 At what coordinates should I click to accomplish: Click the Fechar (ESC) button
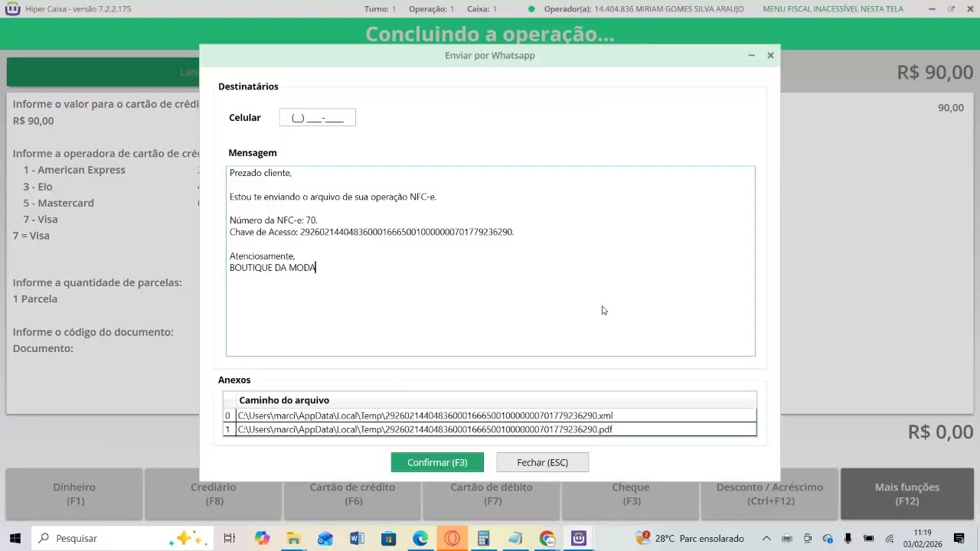pyautogui.click(x=542, y=462)
